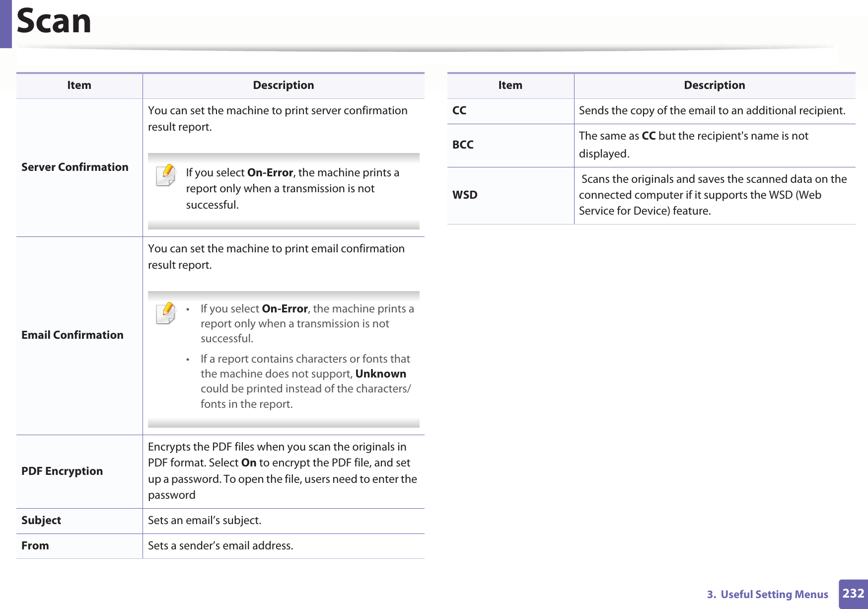Click the right table Description column header
Screen dimensions: 868x609
(x=715, y=85)
